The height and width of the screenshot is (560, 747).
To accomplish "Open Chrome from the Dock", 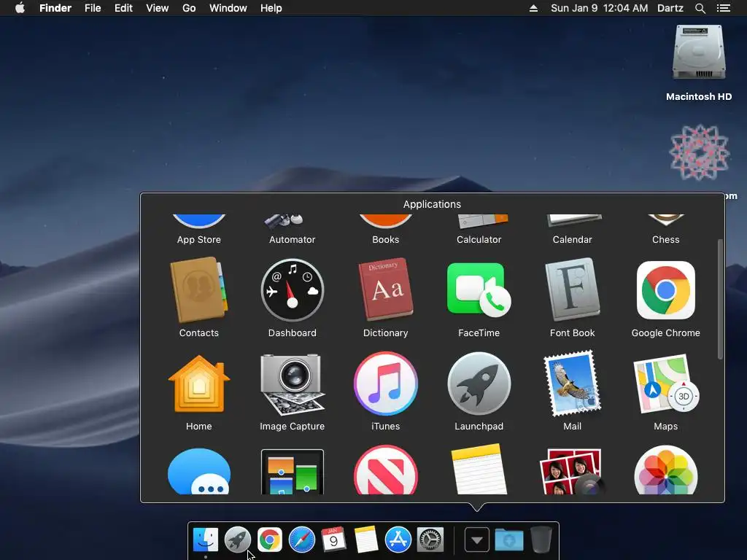I will [270, 540].
